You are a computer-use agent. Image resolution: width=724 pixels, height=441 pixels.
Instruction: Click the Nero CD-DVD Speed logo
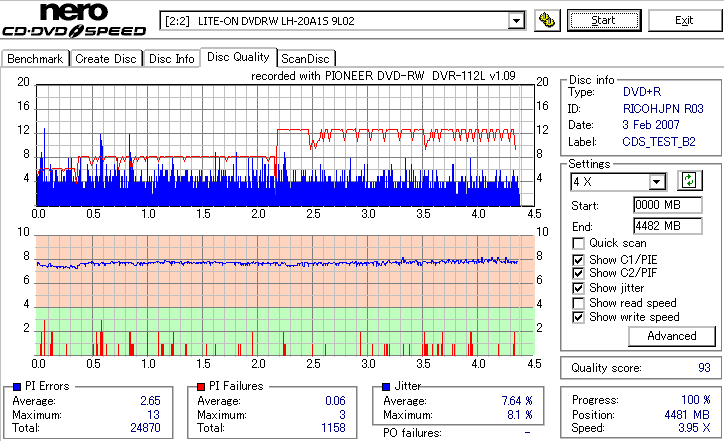74,19
